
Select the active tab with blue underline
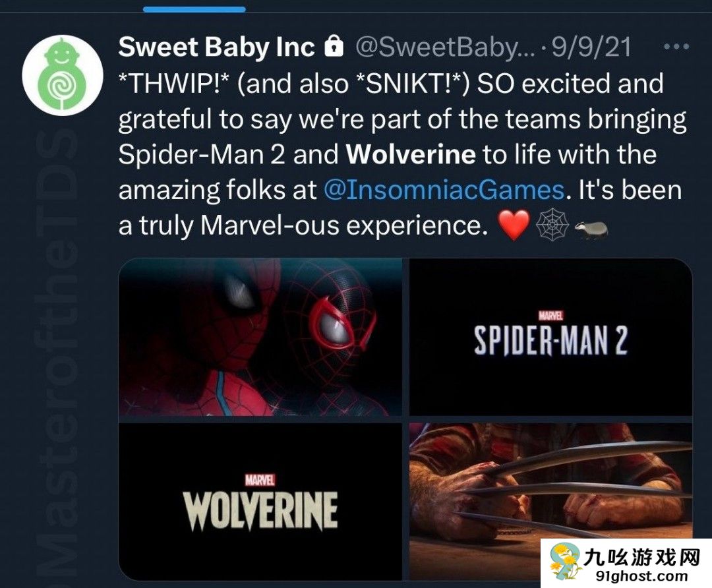tap(194, 9)
